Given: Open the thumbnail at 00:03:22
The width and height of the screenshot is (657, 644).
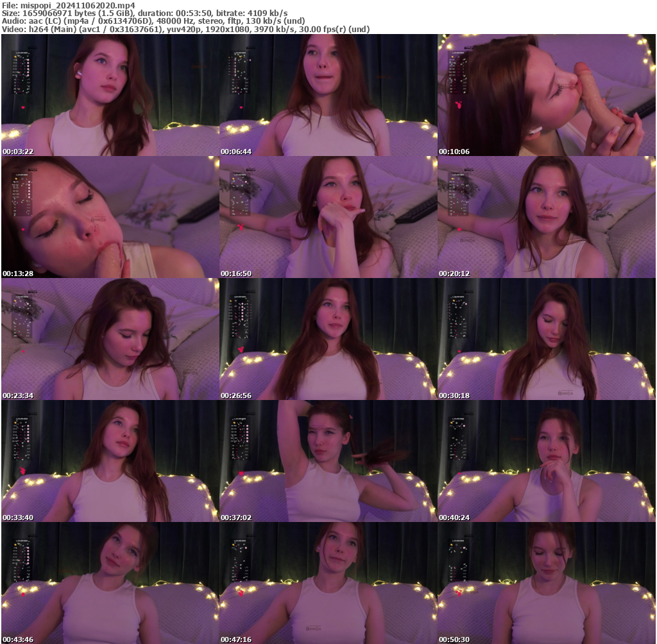Looking at the screenshot, I should pos(110,95).
